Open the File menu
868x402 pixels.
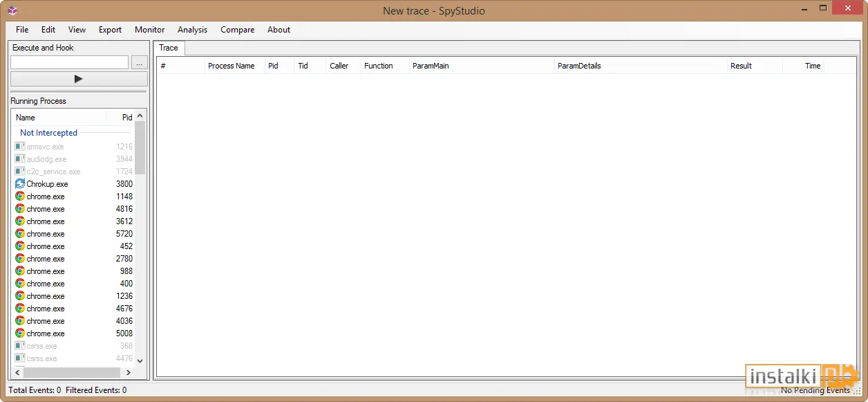(22, 30)
